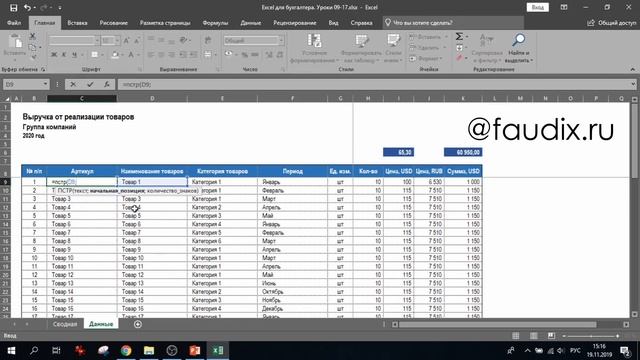Switch to the Рецензирование (Review) ribbon tab

pos(295,23)
